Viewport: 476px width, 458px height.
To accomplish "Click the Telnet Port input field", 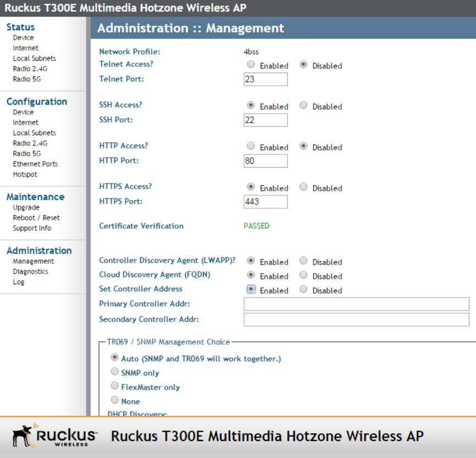I will [266, 79].
